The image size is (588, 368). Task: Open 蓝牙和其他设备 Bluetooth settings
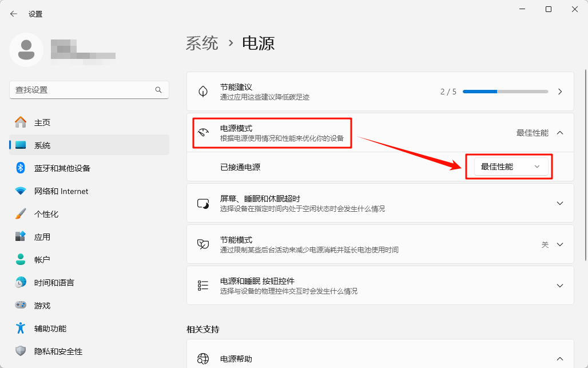pos(62,168)
